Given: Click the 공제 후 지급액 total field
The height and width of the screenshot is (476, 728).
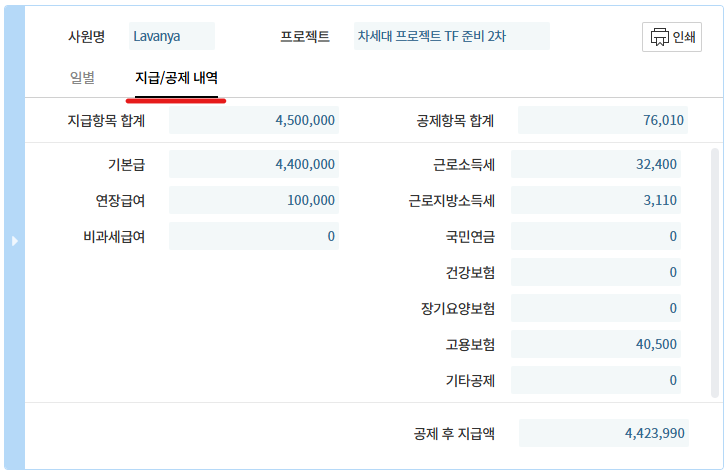Looking at the screenshot, I should [604, 433].
